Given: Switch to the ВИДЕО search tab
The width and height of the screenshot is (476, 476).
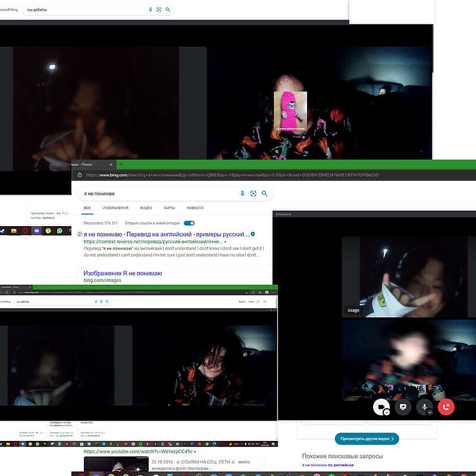Looking at the screenshot, I should click(146, 208).
